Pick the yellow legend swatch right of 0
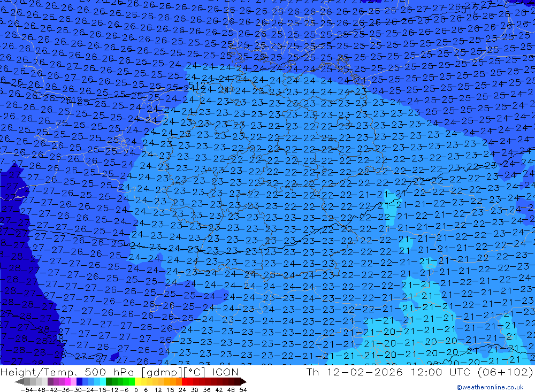This screenshot has width=535, height=392. (138, 381)
